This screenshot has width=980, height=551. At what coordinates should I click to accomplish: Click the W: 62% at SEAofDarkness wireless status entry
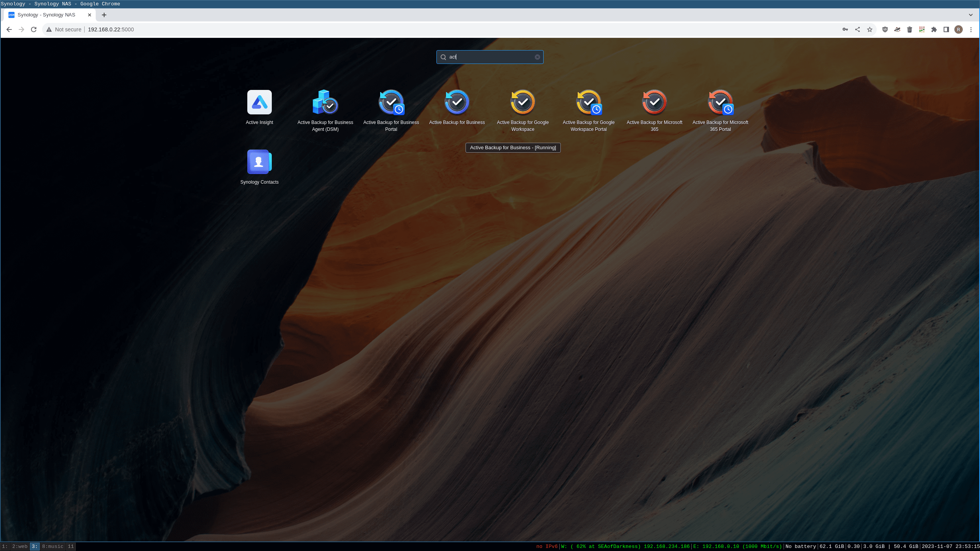coord(626,546)
